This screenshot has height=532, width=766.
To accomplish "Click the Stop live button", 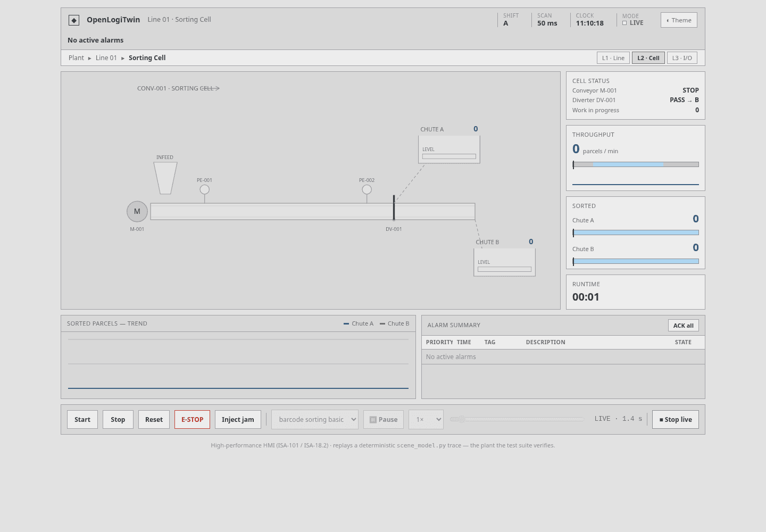I will point(676,419).
